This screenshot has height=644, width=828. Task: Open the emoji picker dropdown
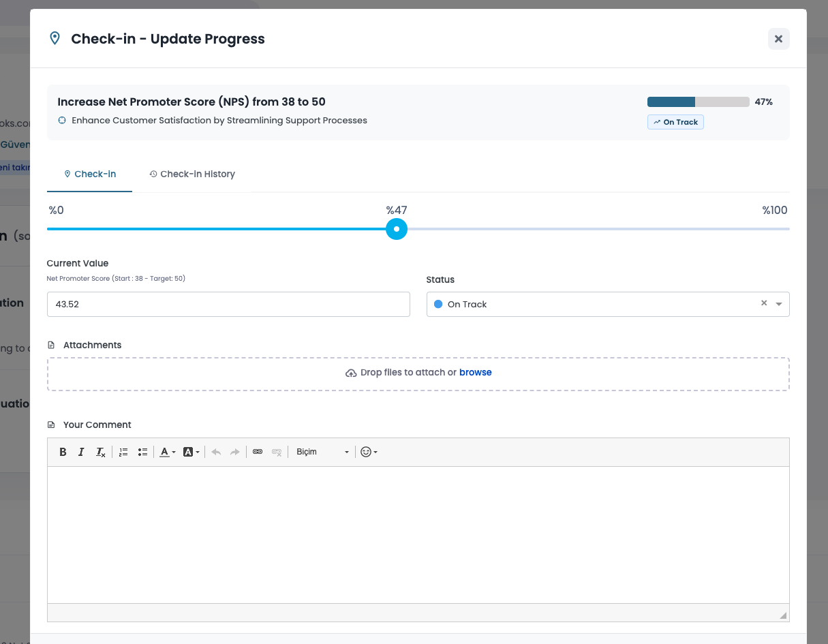(x=369, y=452)
